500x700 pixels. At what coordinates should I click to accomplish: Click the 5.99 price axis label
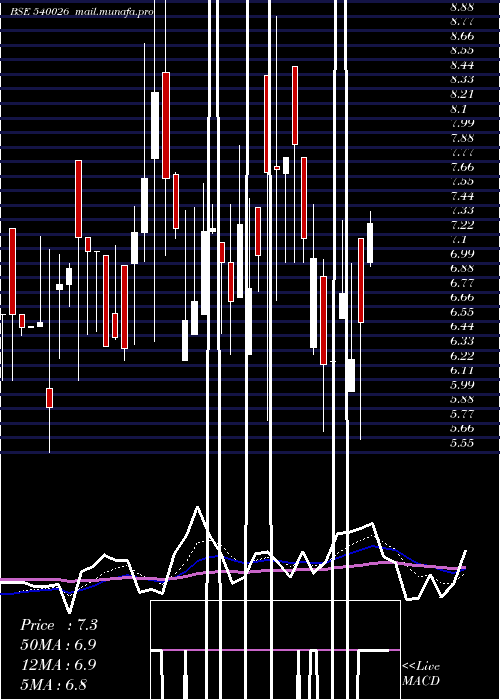click(x=462, y=385)
